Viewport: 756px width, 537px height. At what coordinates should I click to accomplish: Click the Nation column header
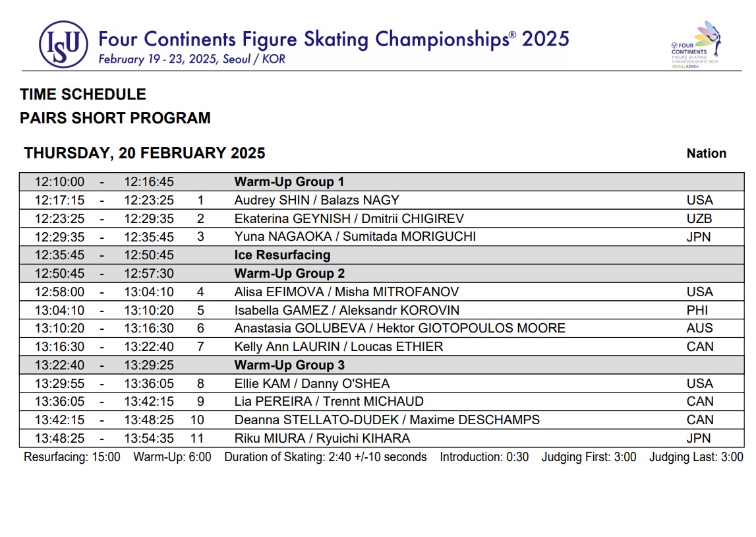[x=706, y=154]
